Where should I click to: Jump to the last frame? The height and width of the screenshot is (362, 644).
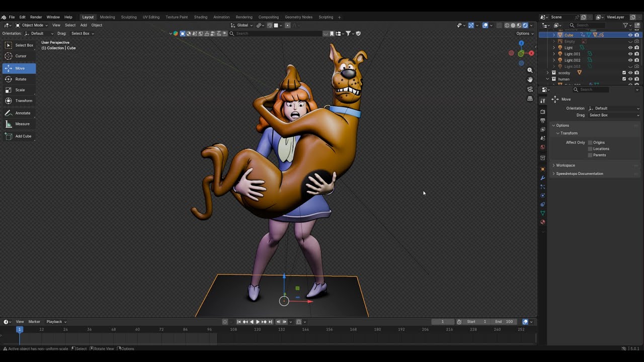coord(270,322)
